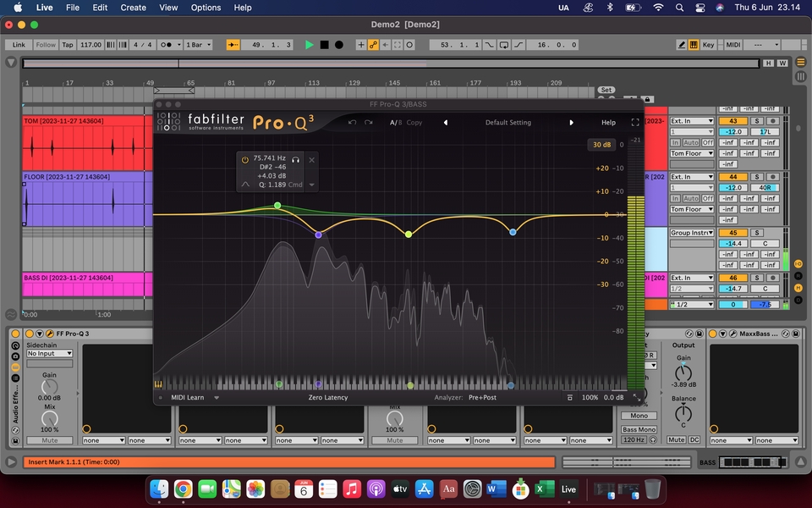The image size is (812, 508).
Task: Open Help menu in Pro-Q 3
Action: tap(608, 123)
